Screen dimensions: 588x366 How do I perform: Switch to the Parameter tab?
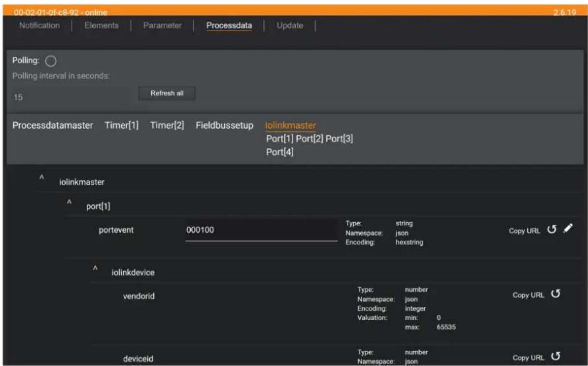click(x=162, y=26)
